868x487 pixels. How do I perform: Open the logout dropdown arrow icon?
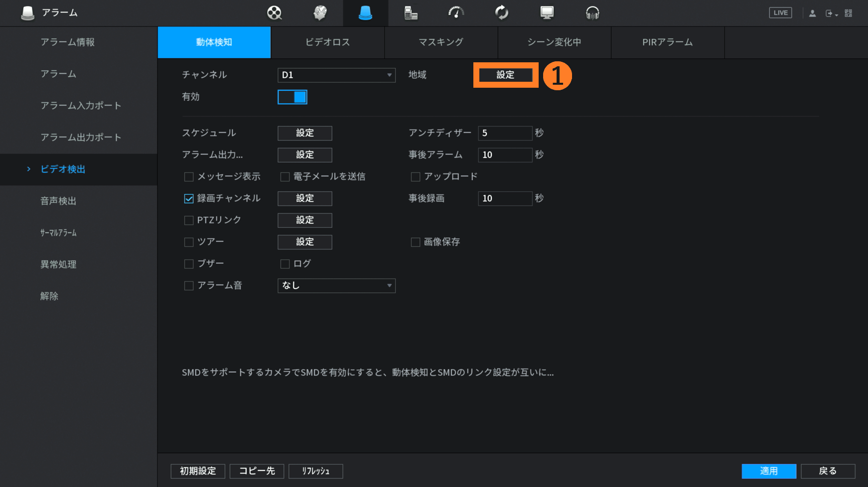pos(831,13)
